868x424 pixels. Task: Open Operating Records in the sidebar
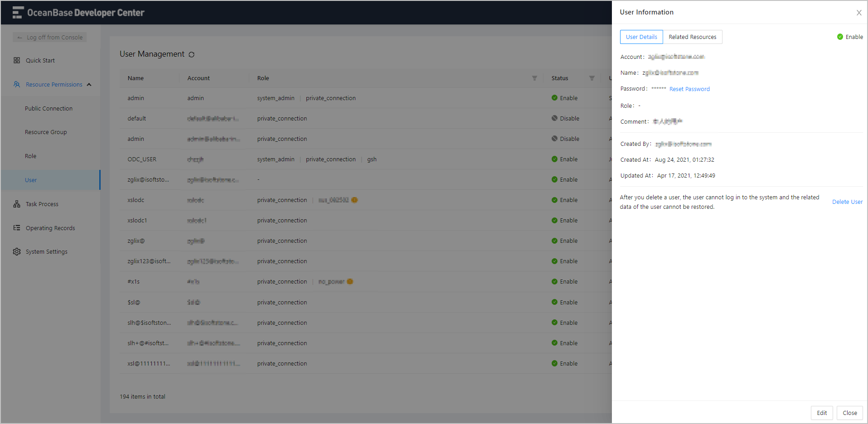(x=50, y=228)
